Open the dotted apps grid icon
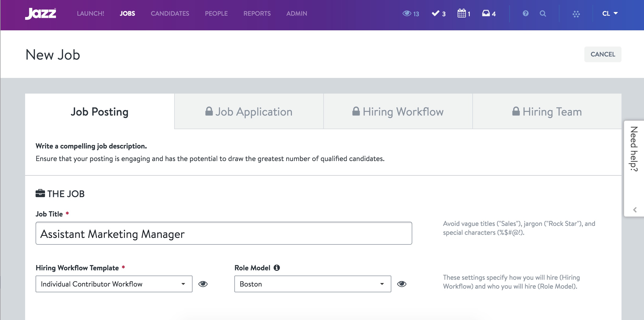The height and width of the screenshot is (320, 644). [x=576, y=14]
